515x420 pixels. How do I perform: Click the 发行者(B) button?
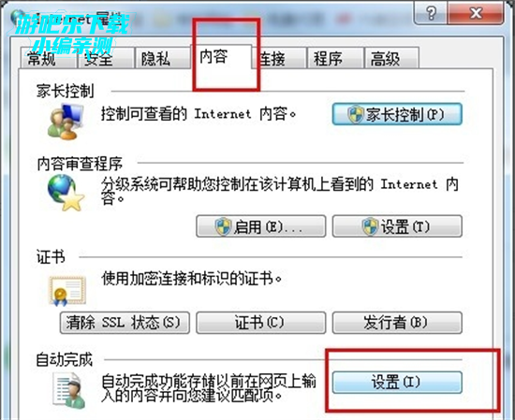click(x=397, y=323)
